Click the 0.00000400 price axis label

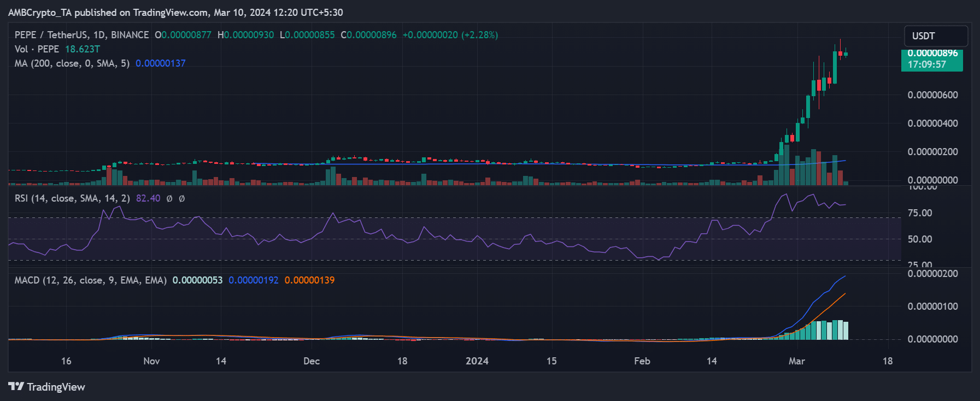932,123
